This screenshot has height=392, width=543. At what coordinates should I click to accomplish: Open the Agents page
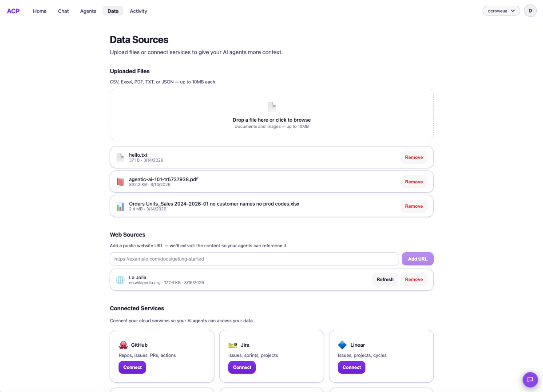tap(87, 11)
